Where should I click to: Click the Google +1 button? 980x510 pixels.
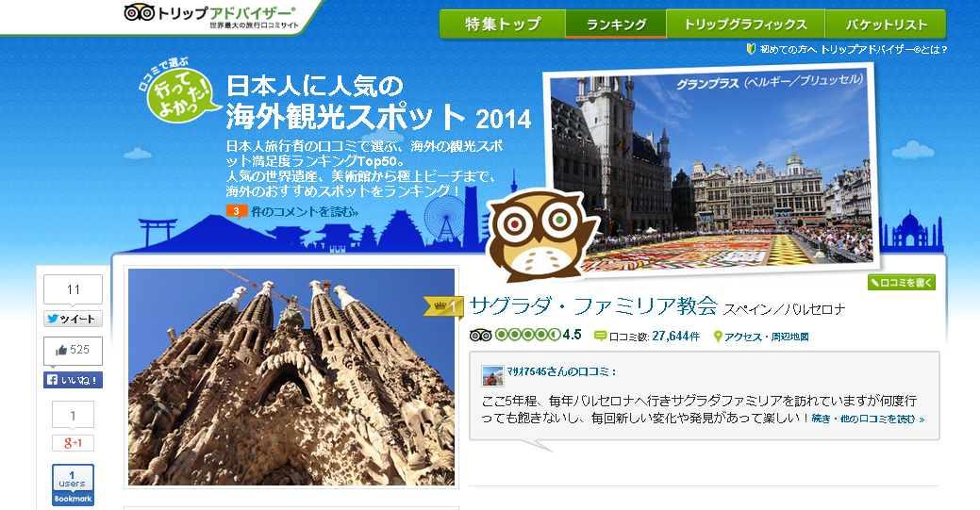click(x=73, y=443)
